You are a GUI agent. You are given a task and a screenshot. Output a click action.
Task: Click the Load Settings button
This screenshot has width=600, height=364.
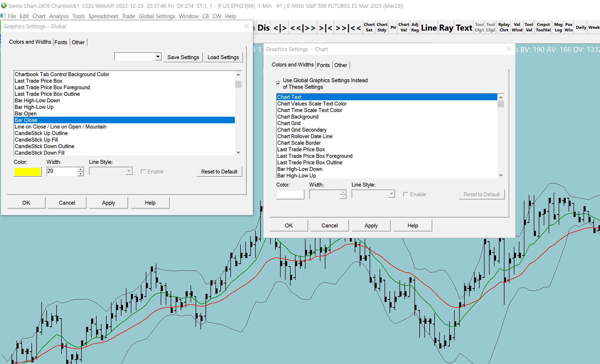click(x=223, y=57)
